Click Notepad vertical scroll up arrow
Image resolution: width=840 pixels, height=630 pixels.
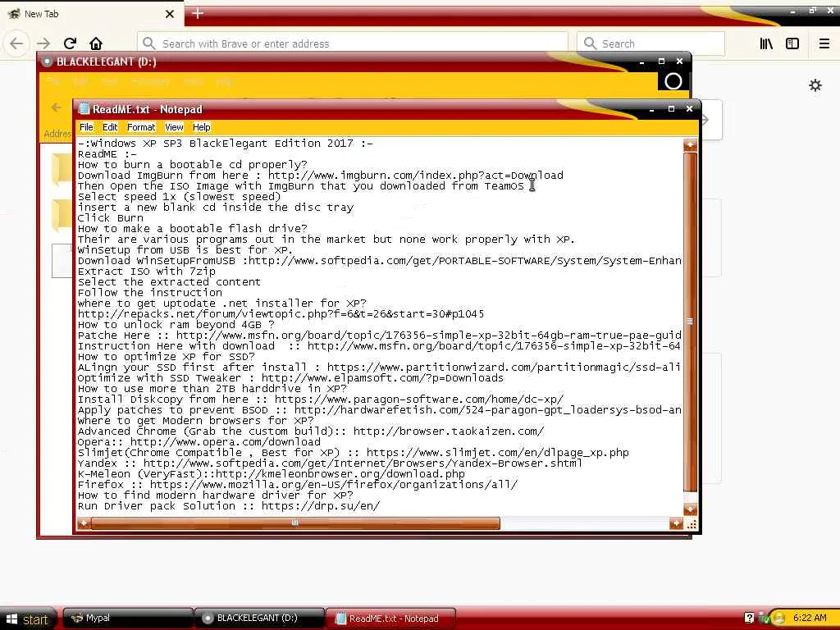[x=690, y=144]
